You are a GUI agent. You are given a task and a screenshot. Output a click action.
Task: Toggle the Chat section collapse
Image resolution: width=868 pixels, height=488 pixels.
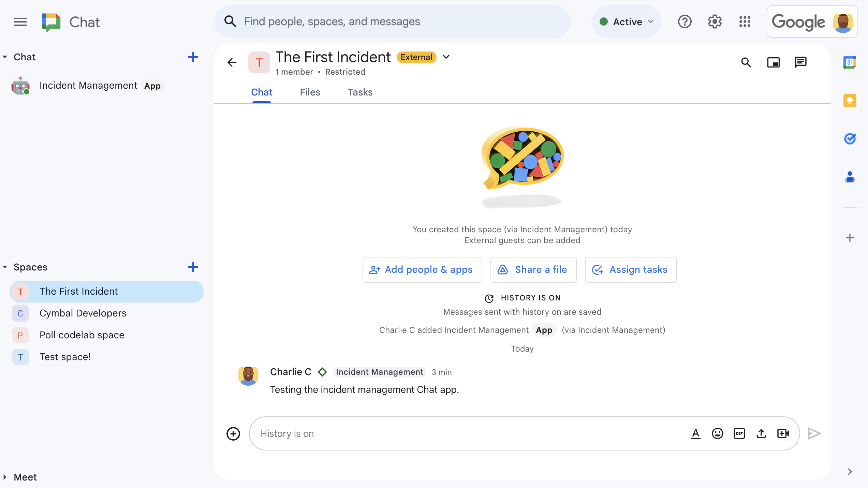click(6, 57)
